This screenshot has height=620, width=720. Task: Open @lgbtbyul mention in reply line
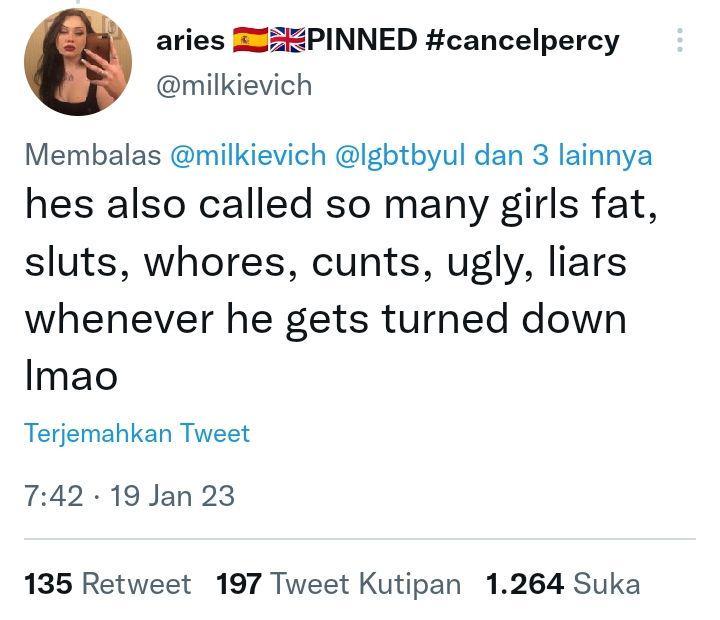(x=400, y=156)
